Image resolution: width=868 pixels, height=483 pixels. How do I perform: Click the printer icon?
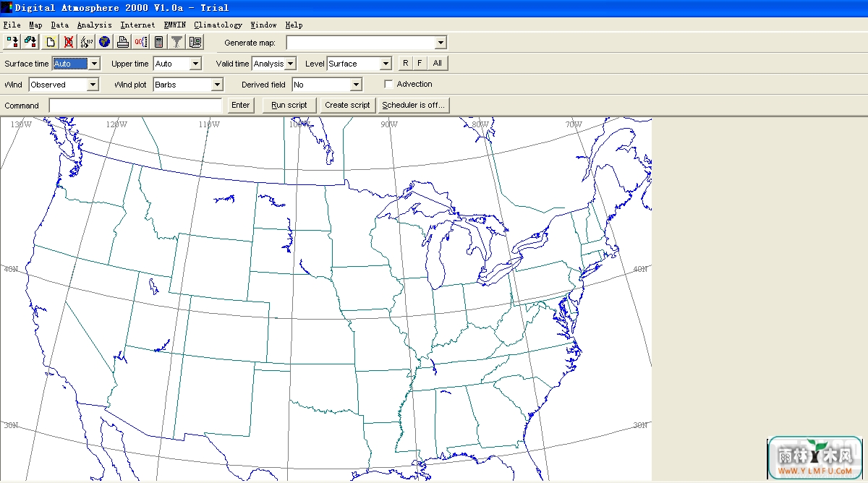123,42
